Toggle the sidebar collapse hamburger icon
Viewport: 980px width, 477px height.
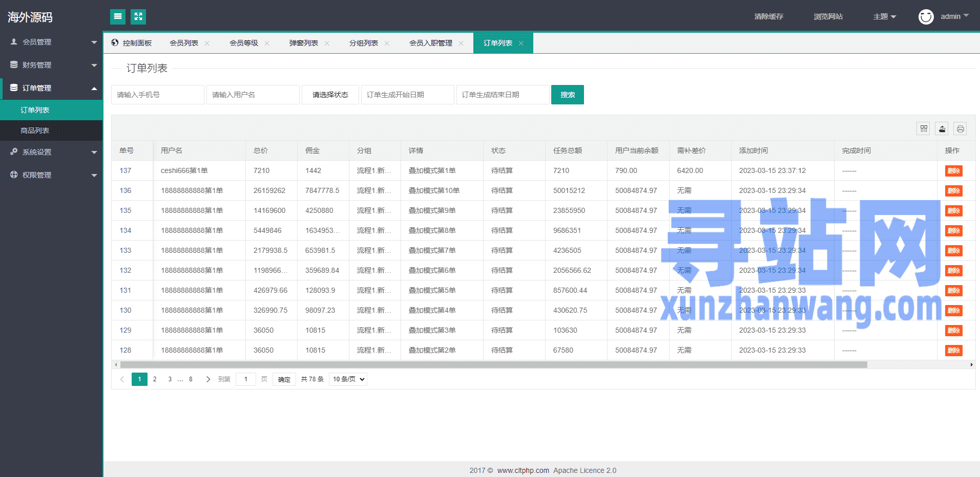tap(118, 17)
